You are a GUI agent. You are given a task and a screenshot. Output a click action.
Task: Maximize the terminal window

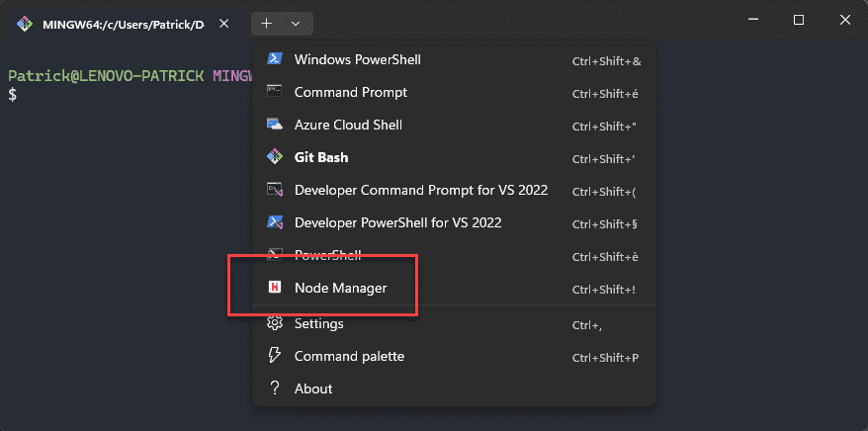798,20
